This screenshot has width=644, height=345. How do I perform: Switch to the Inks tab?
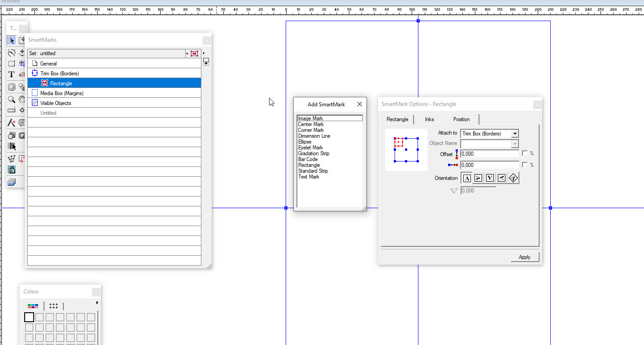(429, 119)
